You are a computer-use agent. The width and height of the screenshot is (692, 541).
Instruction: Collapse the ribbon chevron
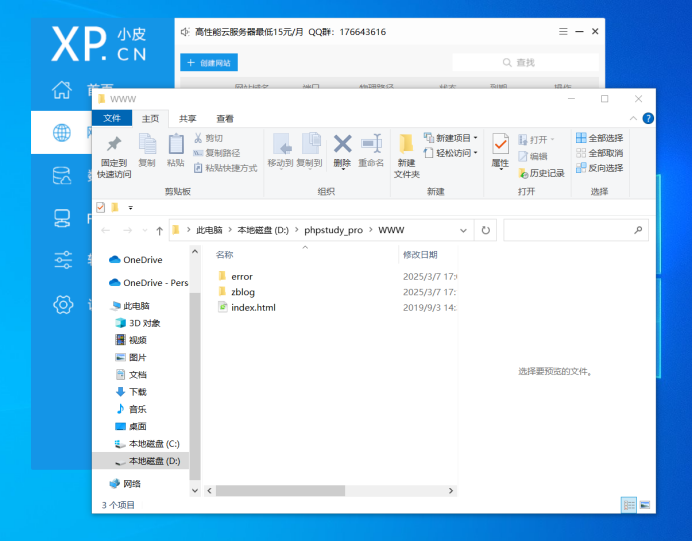tap(633, 118)
